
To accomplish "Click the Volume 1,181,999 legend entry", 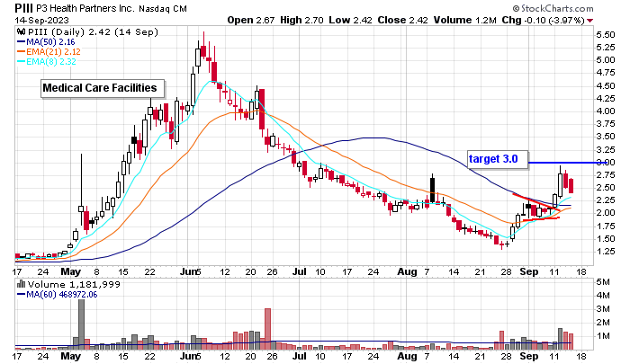I will click(x=74, y=284).
